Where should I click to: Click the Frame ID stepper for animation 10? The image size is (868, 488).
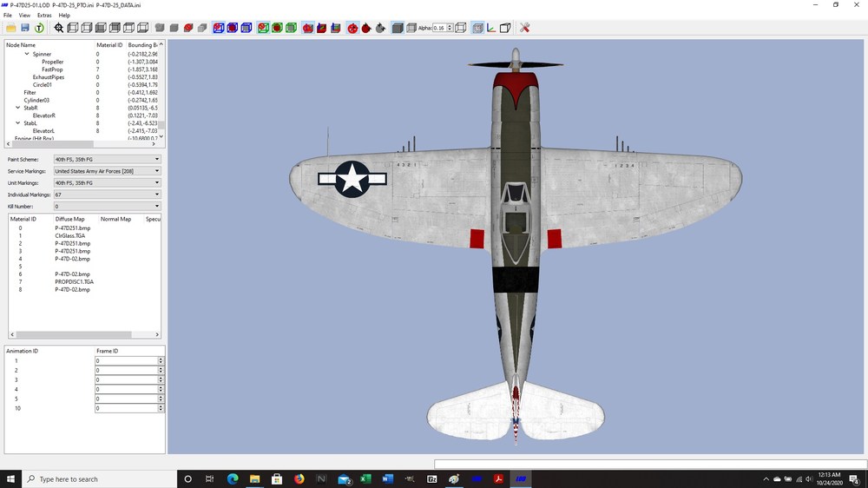coord(161,408)
